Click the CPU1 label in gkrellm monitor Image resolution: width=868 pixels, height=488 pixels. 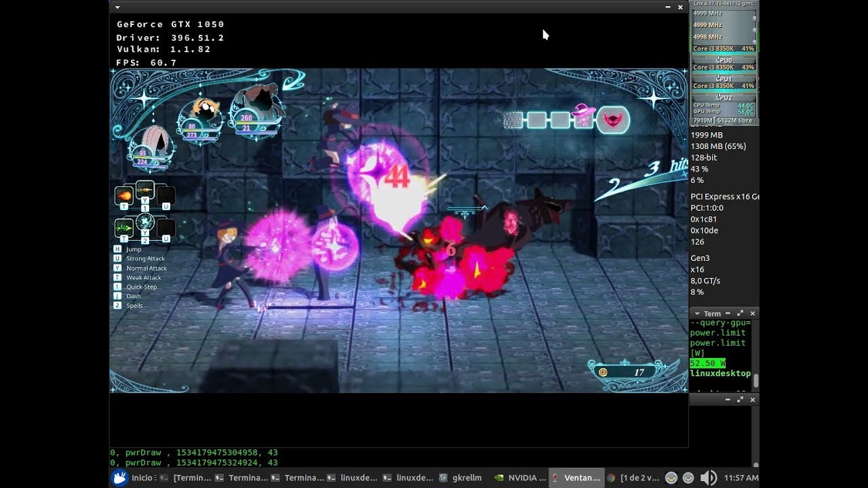pyautogui.click(x=724, y=79)
